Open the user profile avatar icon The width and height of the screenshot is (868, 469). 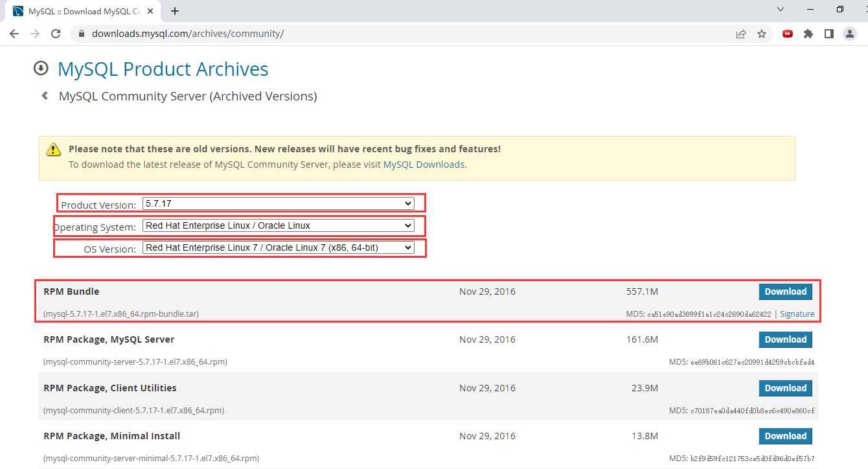coord(850,34)
